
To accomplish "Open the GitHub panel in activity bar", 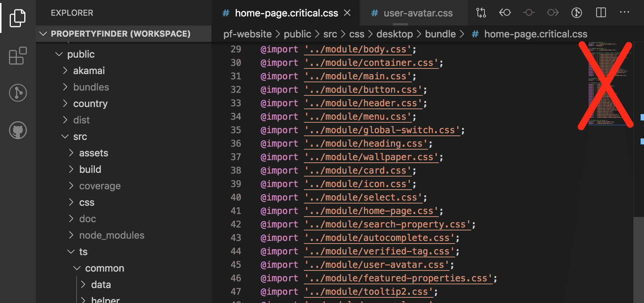I will pyautogui.click(x=18, y=130).
